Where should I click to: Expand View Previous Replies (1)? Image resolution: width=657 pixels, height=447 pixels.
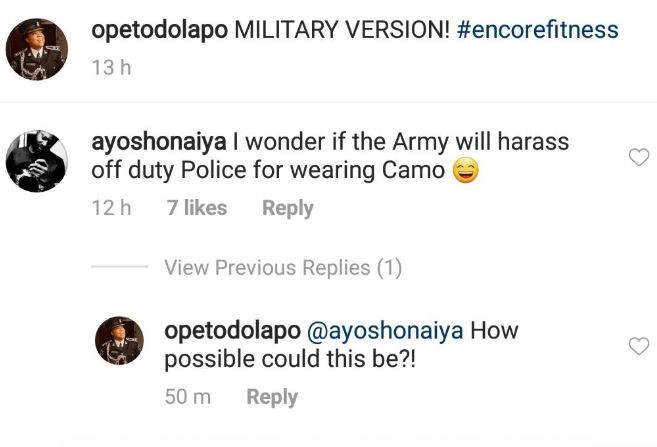[283, 268]
